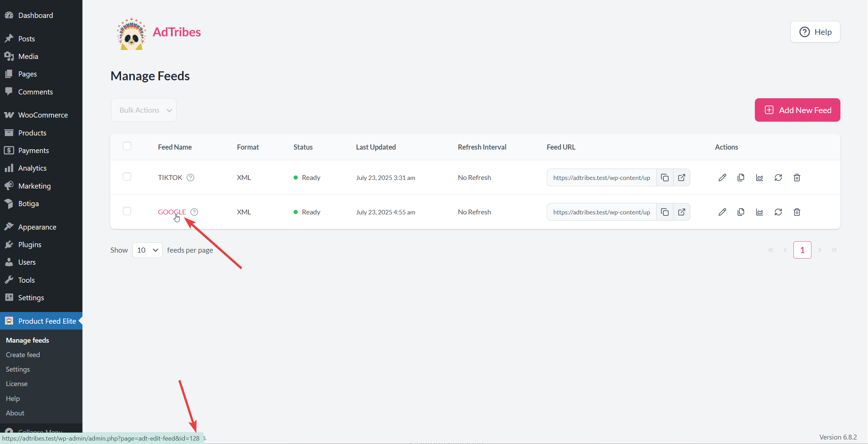Select Product Feed Elite menu
This screenshot has height=444, width=868.
tap(41, 321)
